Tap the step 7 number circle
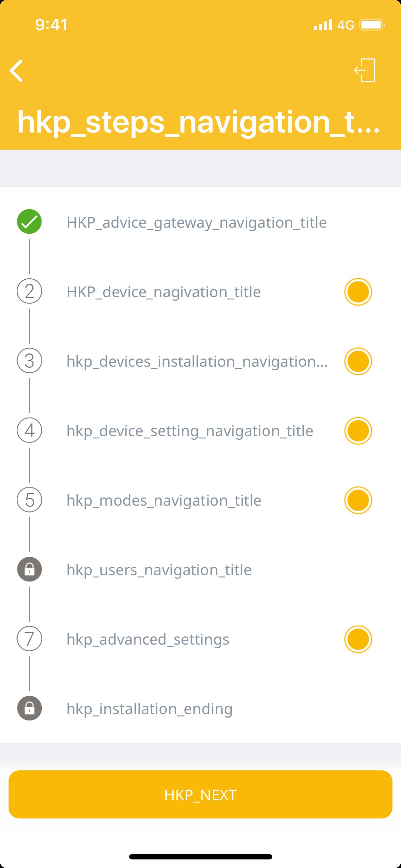The width and height of the screenshot is (401, 868). coord(29,639)
